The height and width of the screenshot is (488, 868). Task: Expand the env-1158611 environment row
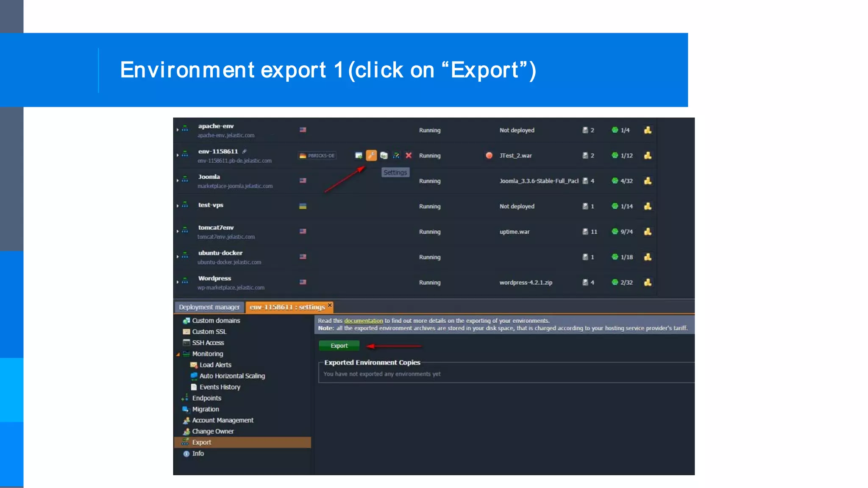[177, 155]
